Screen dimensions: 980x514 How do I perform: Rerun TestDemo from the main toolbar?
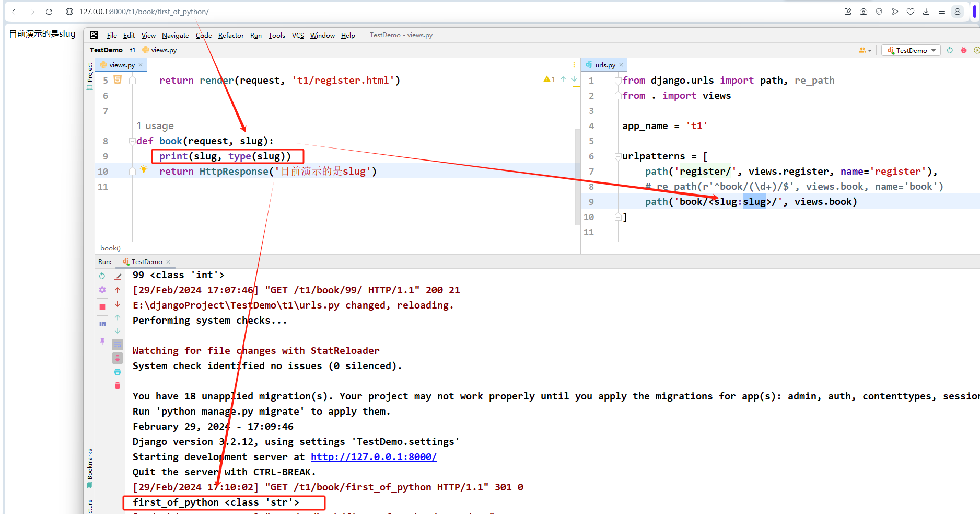tap(950, 50)
